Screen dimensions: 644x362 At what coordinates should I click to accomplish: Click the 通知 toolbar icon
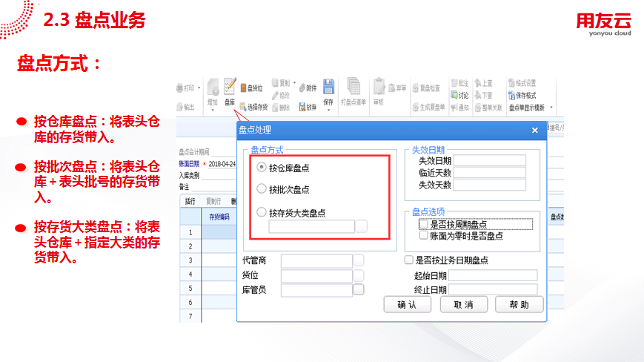pyautogui.click(x=454, y=108)
